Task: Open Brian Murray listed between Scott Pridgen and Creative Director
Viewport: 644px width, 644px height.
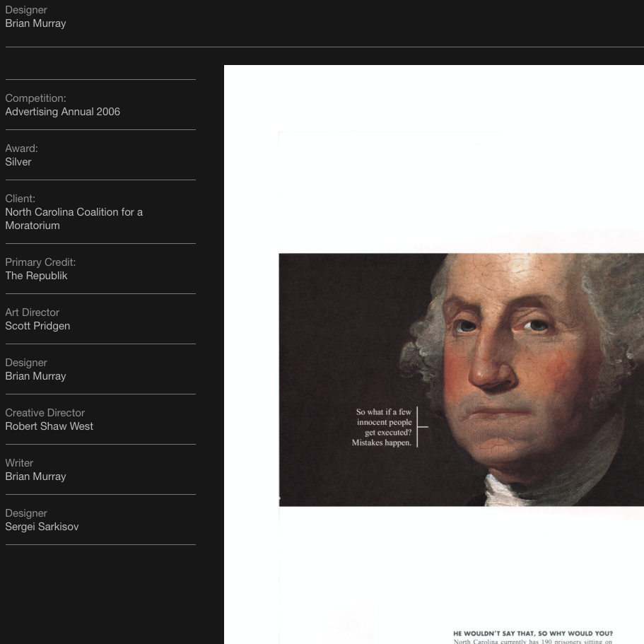Action: tap(35, 376)
